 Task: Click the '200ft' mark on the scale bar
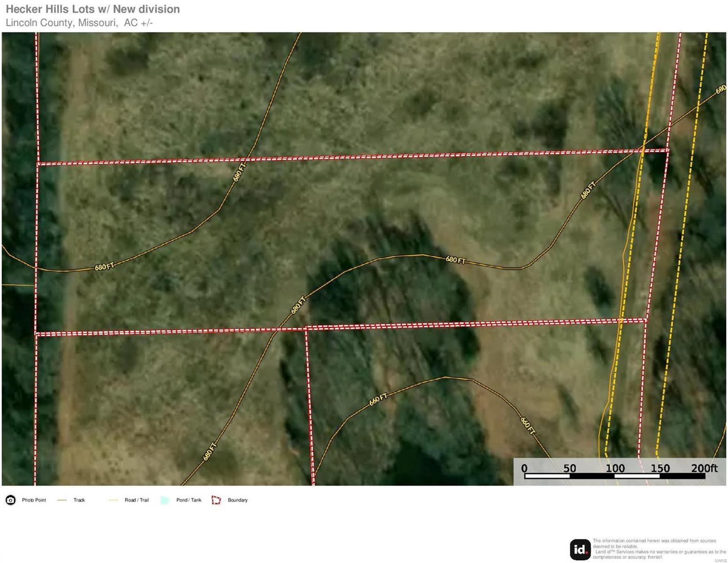704,468
